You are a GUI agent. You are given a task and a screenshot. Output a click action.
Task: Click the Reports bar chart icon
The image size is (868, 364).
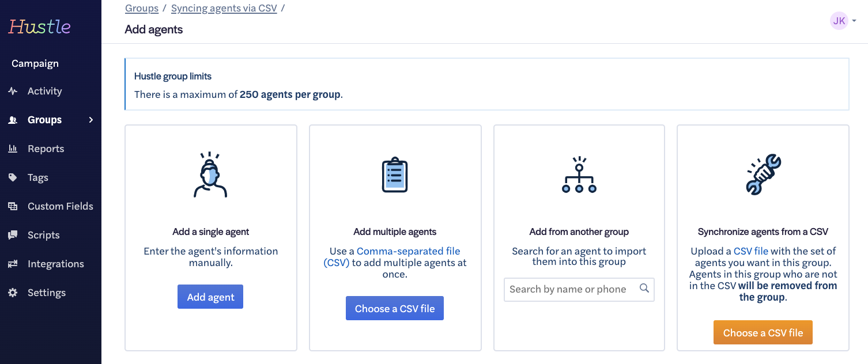coord(13,149)
